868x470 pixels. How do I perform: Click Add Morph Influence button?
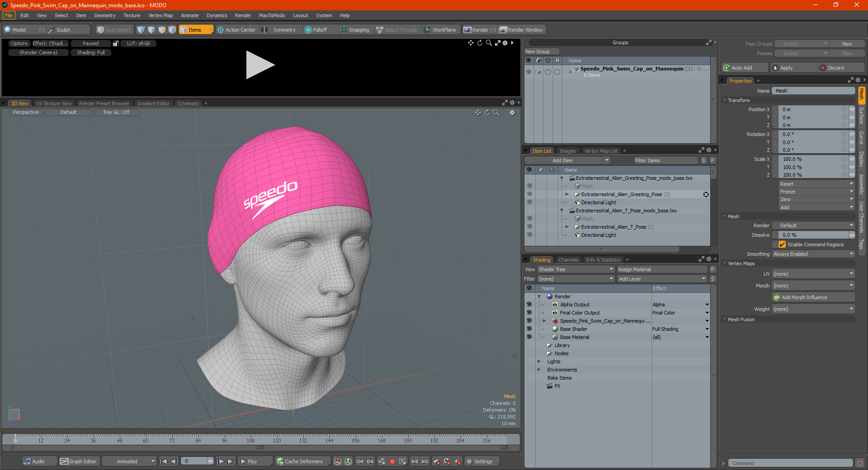(x=813, y=297)
